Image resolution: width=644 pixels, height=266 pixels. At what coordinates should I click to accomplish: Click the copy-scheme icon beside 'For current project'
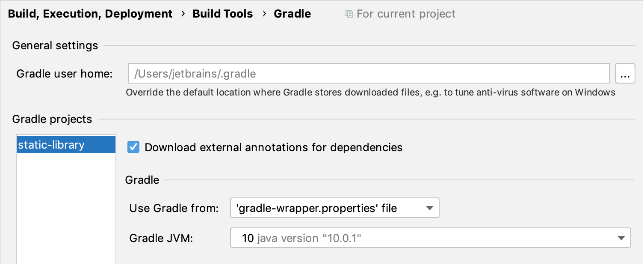tap(349, 13)
